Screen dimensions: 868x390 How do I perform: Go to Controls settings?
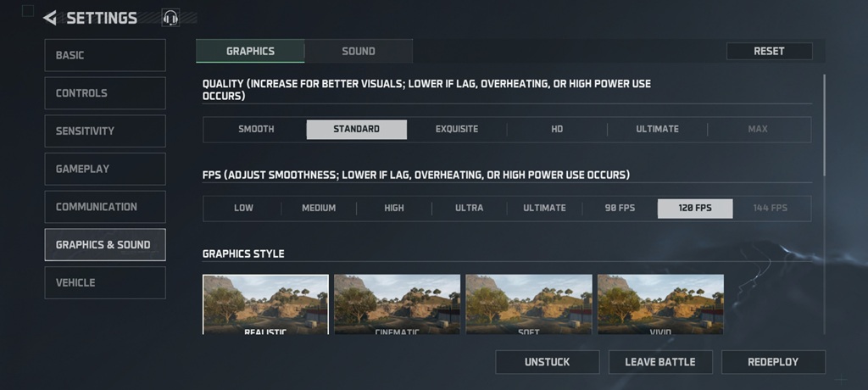(105, 93)
